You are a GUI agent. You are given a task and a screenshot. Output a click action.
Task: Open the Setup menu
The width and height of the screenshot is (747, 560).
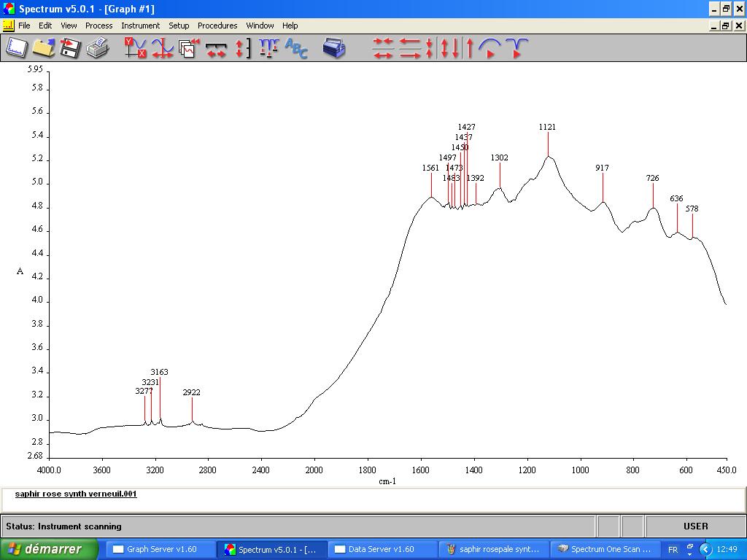(179, 26)
